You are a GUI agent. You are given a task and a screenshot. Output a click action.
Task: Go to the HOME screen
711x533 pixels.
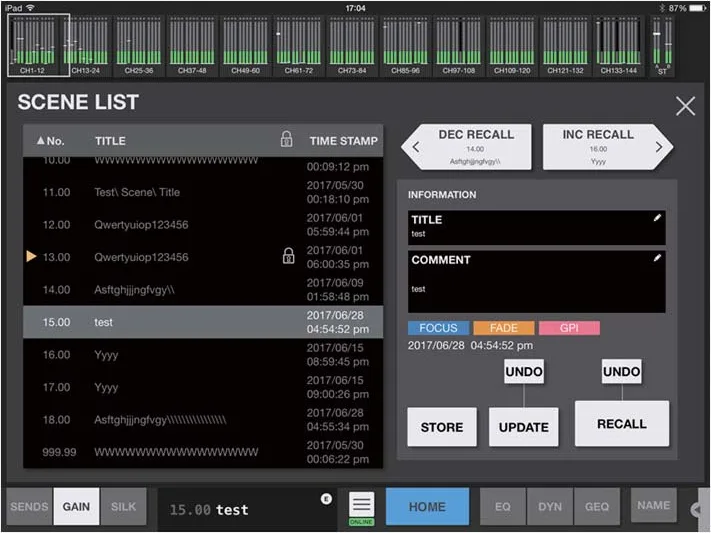(x=427, y=506)
